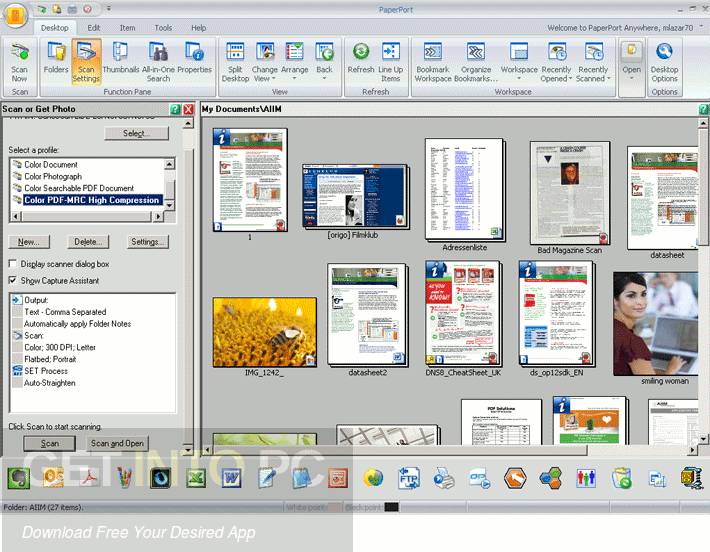Select the Color Document profile
Image resolution: width=710 pixels, height=552 pixels.
[51, 164]
